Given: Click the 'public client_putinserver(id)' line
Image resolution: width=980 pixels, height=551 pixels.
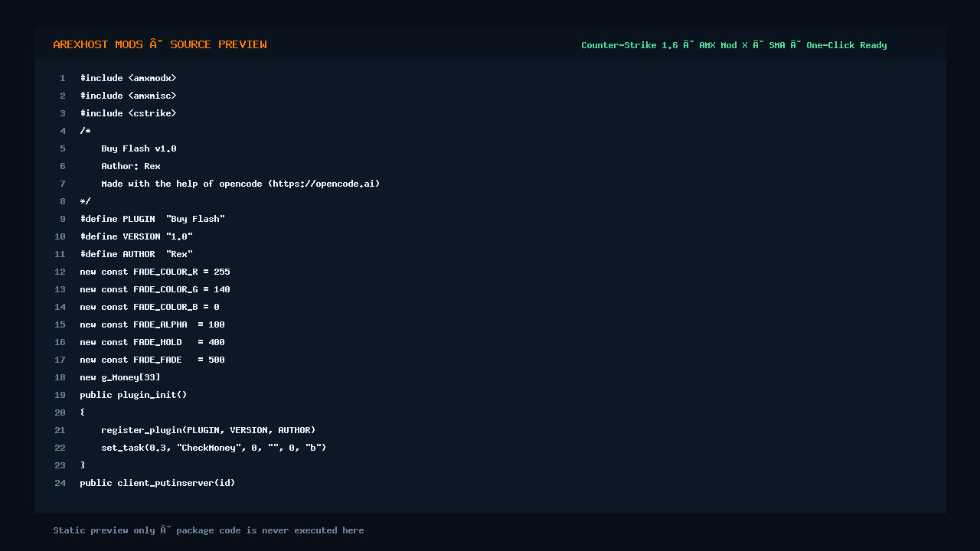Looking at the screenshot, I should (x=158, y=483).
